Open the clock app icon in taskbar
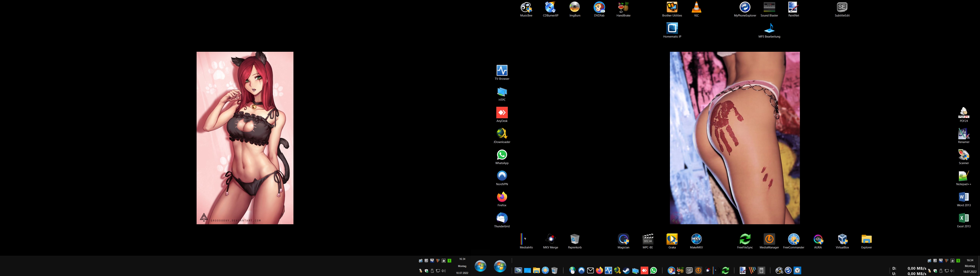Image resolution: width=980 pixels, height=276 pixels. point(797,270)
